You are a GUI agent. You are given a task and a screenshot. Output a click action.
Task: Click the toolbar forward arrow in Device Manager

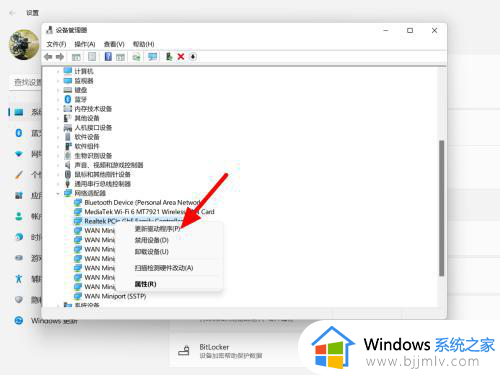click(60, 57)
